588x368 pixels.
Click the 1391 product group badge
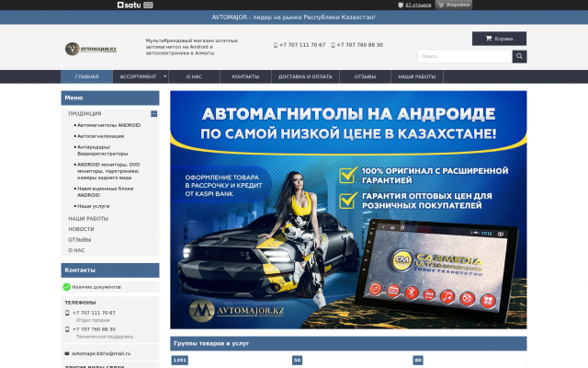point(180,361)
